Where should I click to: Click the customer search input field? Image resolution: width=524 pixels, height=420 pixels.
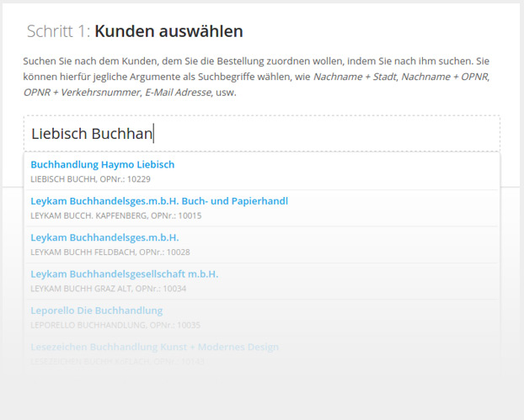click(x=262, y=134)
